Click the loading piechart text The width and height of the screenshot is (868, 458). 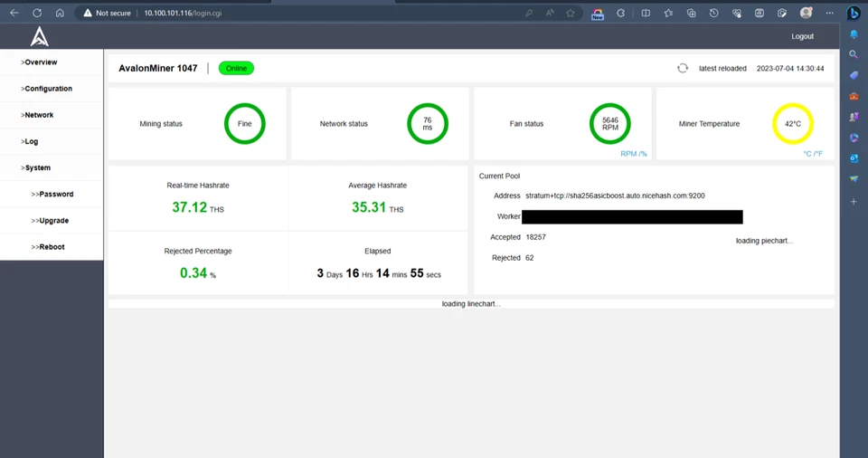764,241
